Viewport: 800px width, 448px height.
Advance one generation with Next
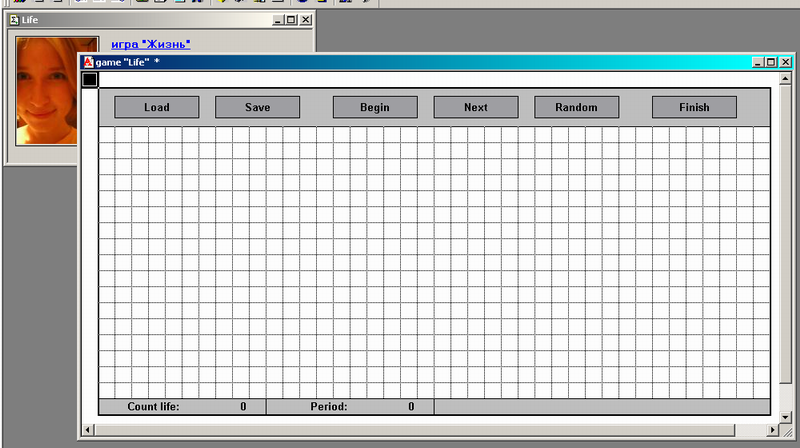pos(476,107)
